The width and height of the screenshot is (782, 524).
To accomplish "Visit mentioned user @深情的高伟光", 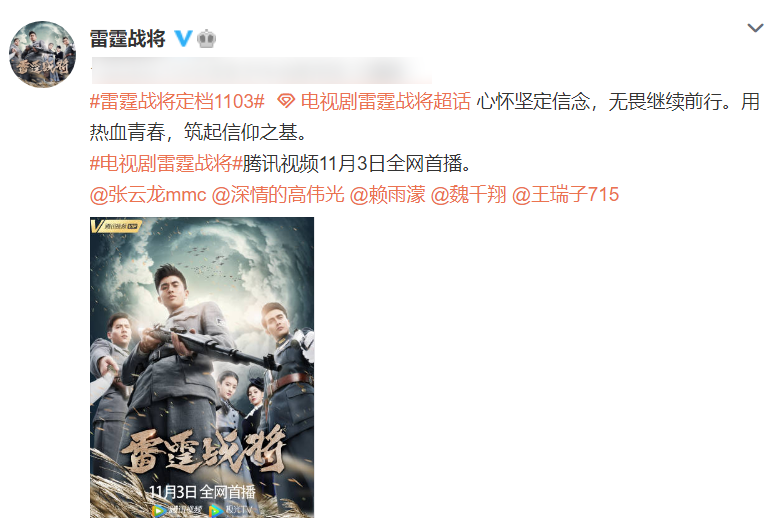I will tap(278, 194).
